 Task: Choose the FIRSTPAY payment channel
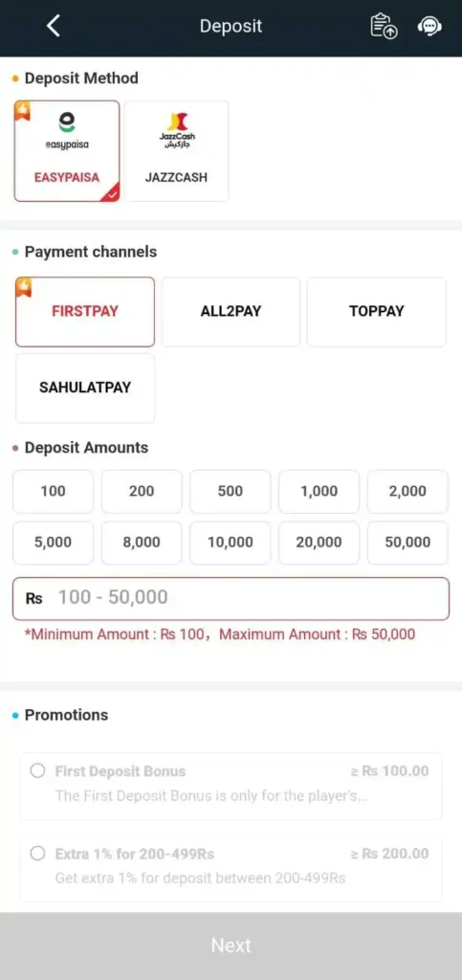[x=85, y=312]
